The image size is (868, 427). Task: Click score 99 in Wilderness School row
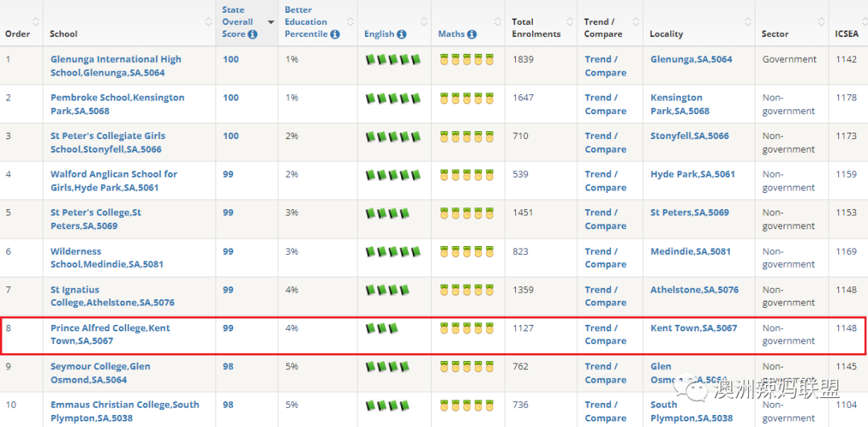[x=228, y=251]
